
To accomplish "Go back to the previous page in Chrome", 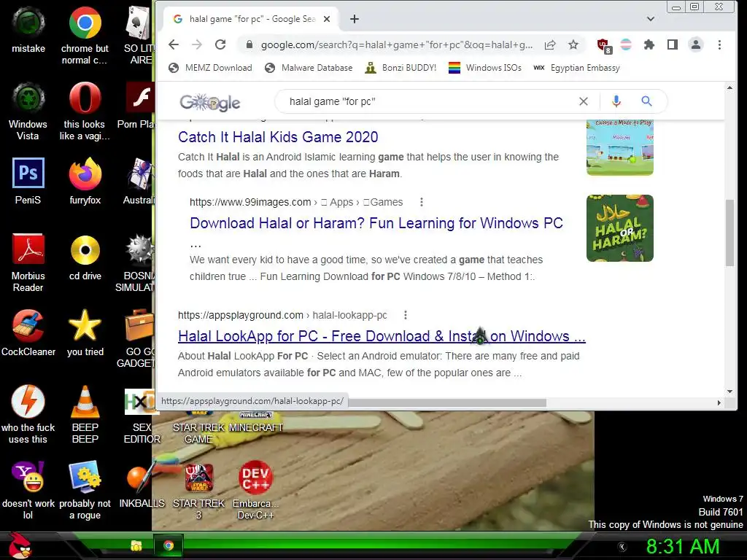I will (x=174, y=44).
